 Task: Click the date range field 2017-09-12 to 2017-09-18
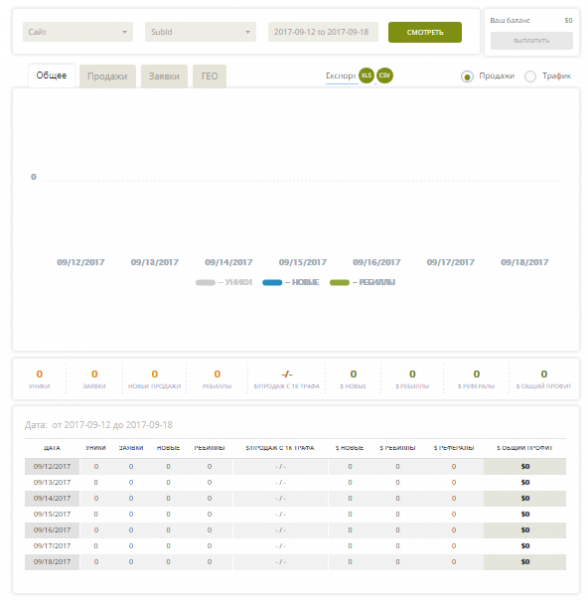click(x=323, y=32)
